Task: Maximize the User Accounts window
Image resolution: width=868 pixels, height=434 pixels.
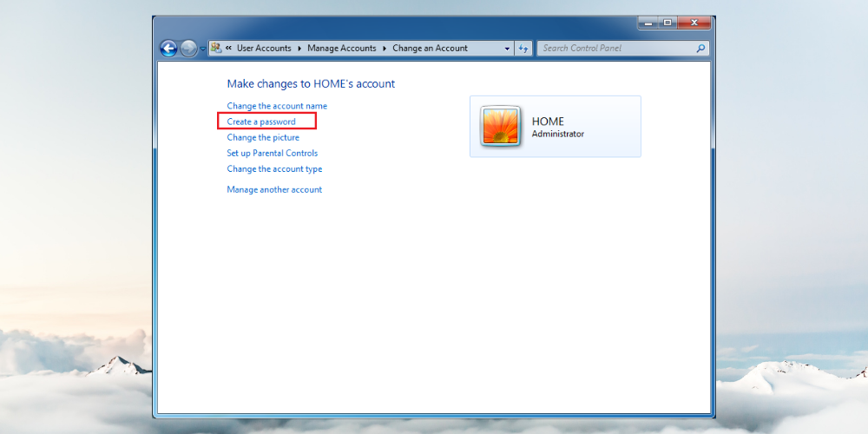Action: point(667,23)
